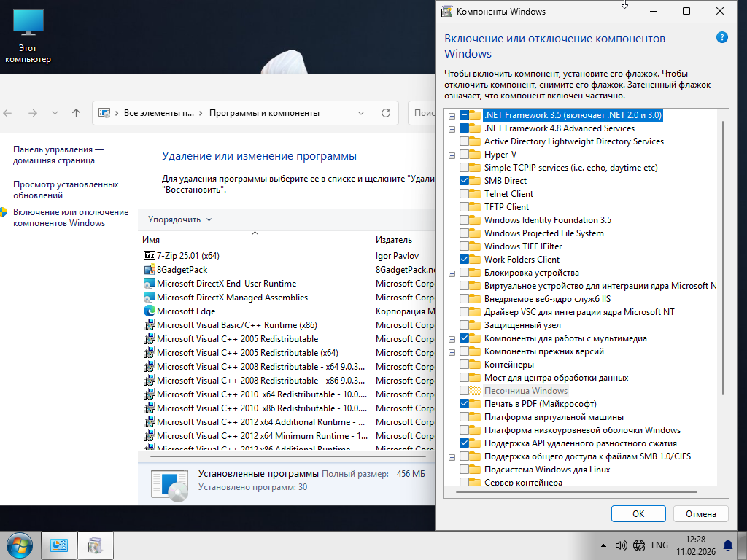This screenshot has width=747, height=560.
Task: Click the OK button
Action: (638, 514)
